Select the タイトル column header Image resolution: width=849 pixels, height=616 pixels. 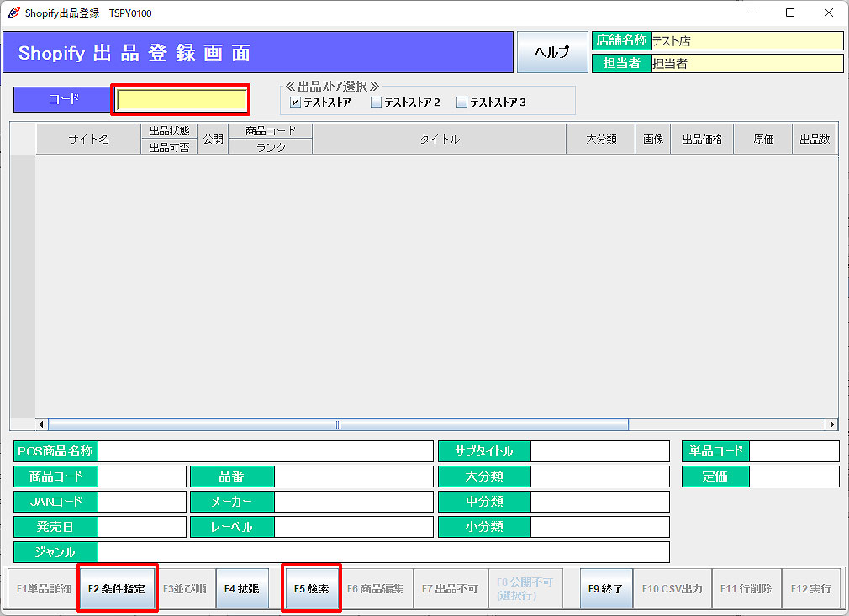click(440, 140)
